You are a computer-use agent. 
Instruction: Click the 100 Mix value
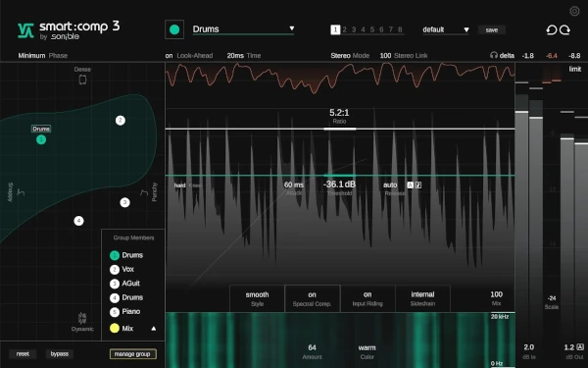point(496,294)
